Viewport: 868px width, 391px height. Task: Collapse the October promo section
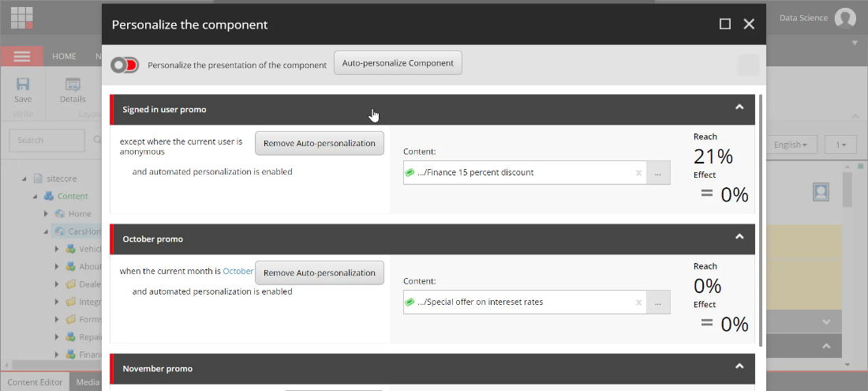[x=739, y=237]
